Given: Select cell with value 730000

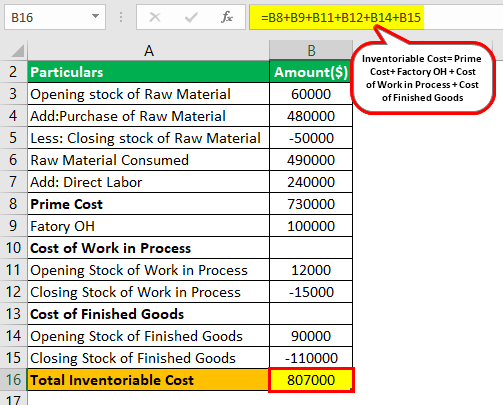Looking at the screenshot, I should [x=311, y=204].
